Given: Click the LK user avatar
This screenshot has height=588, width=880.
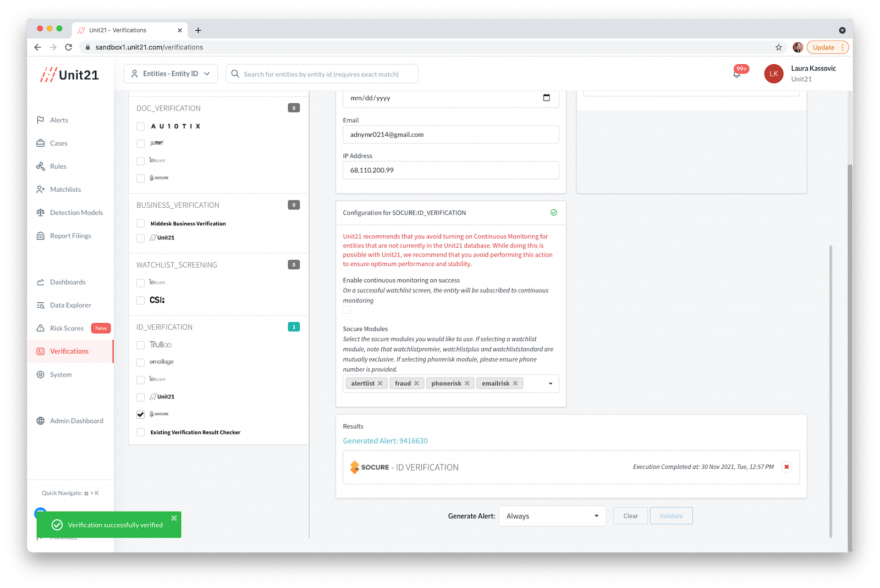Looking at the screenshot, I should tap(773, 74).
